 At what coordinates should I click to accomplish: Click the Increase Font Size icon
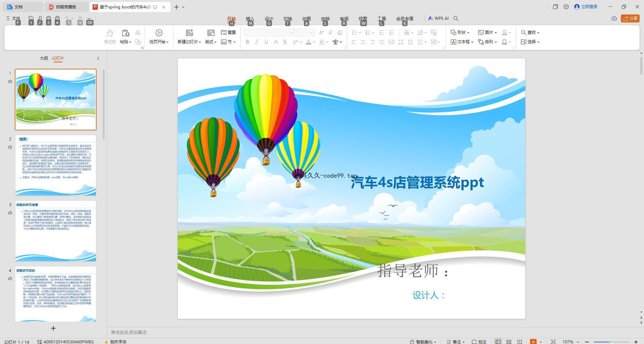[x=321, y=33]
